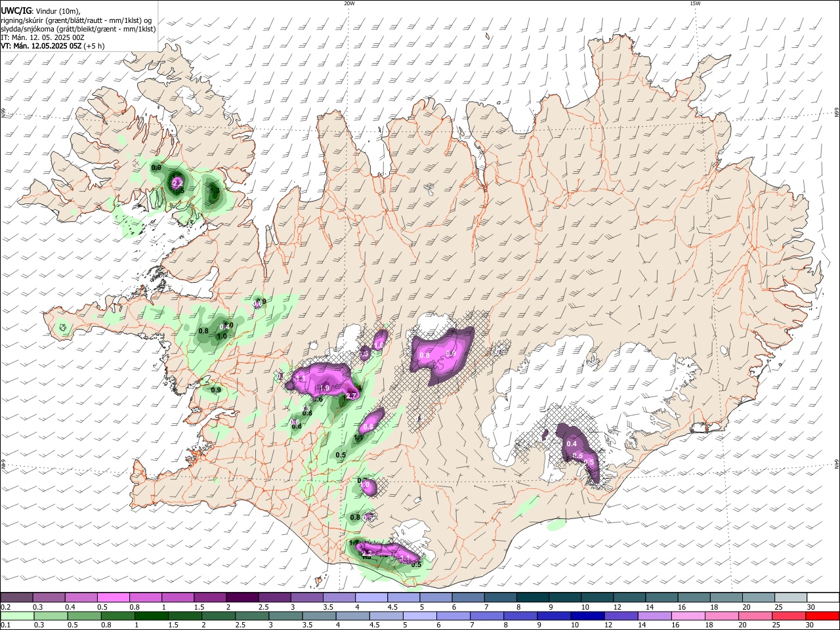Click the 15W longitude label

(695, 3)
